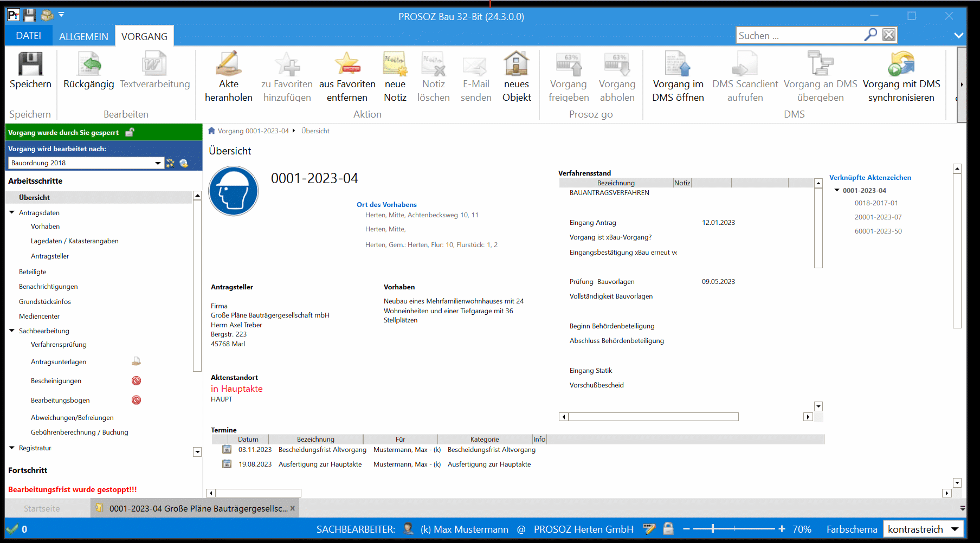Collapse the Antragsdaten tree node

coord(12,212)
